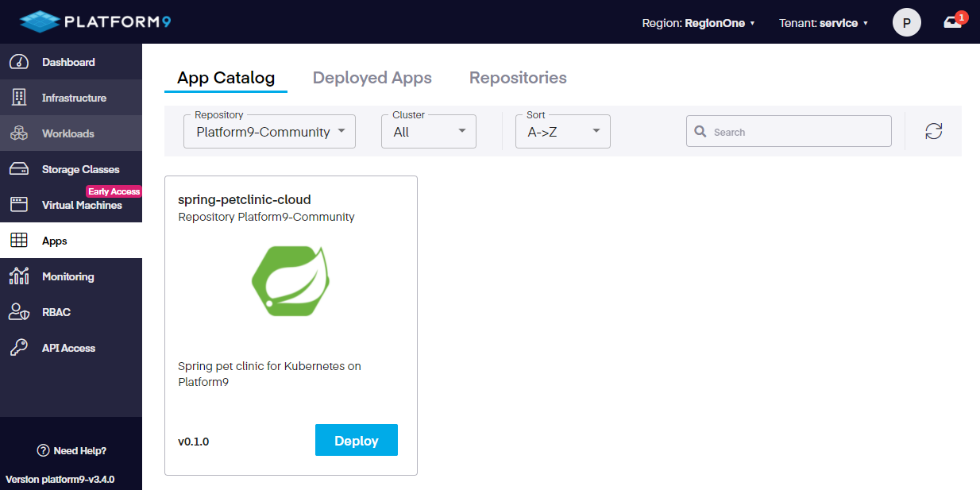Click in the Search input field

pos(789,132)
